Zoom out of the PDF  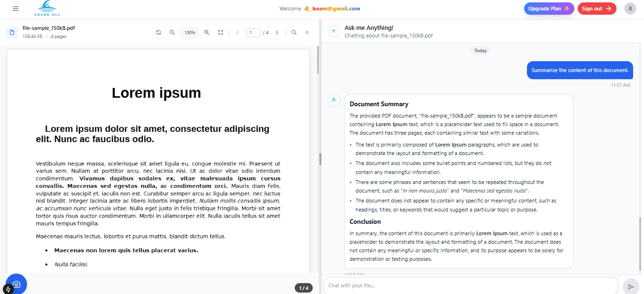(x=172, y=33)
